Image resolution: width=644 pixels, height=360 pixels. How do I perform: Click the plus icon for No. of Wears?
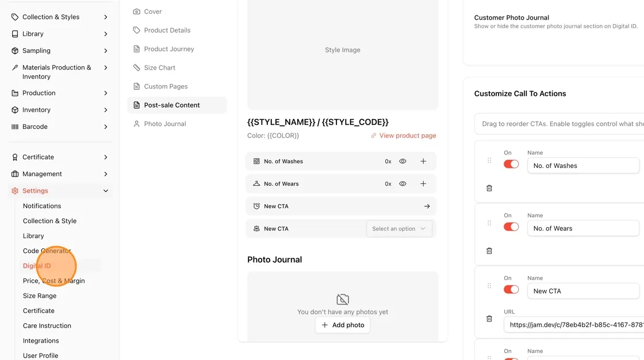pos(423,183)
